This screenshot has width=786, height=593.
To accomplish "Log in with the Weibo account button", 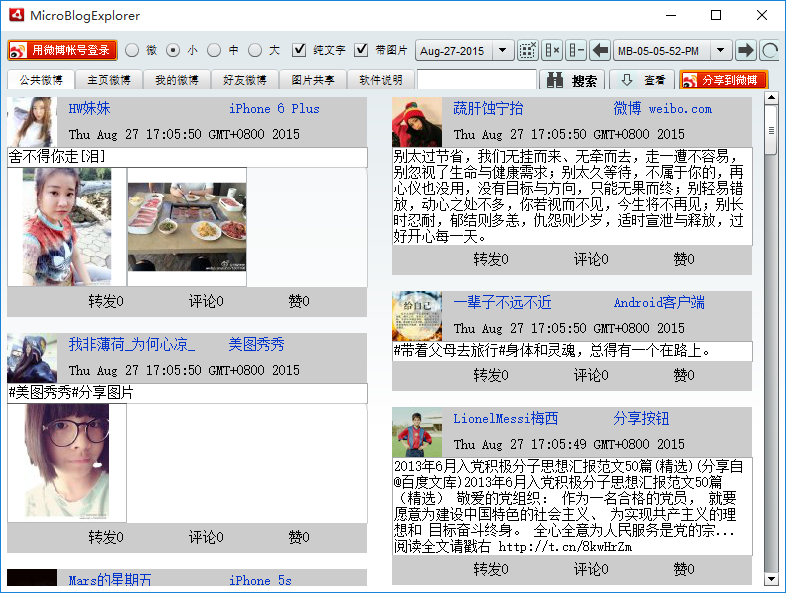I will [x=63, y=50].
